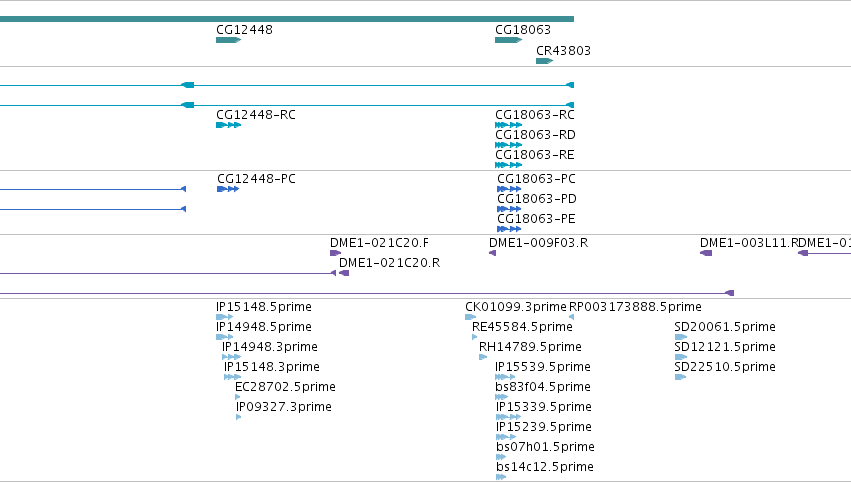This screenshot has height=482, width=851.
Task: Click the RH14789.5prime label text
Action: 530,347
